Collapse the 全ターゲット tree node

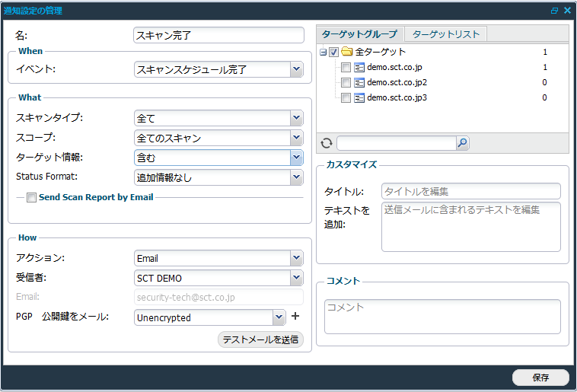(x=323, y=53)
